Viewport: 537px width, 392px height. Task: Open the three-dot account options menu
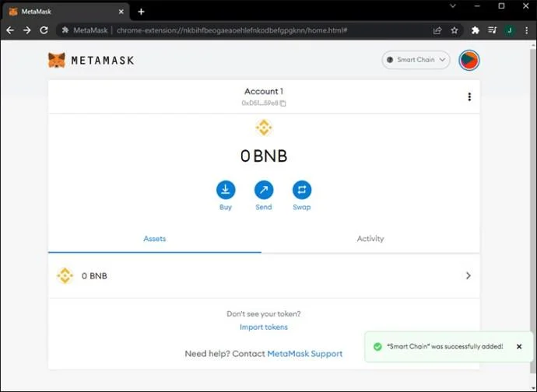pos(469,97)
